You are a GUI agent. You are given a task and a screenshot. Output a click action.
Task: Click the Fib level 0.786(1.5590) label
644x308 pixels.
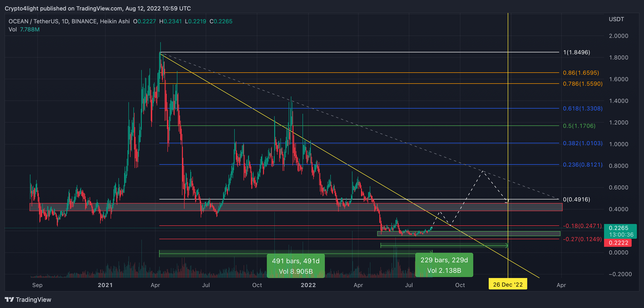[583, 84]
